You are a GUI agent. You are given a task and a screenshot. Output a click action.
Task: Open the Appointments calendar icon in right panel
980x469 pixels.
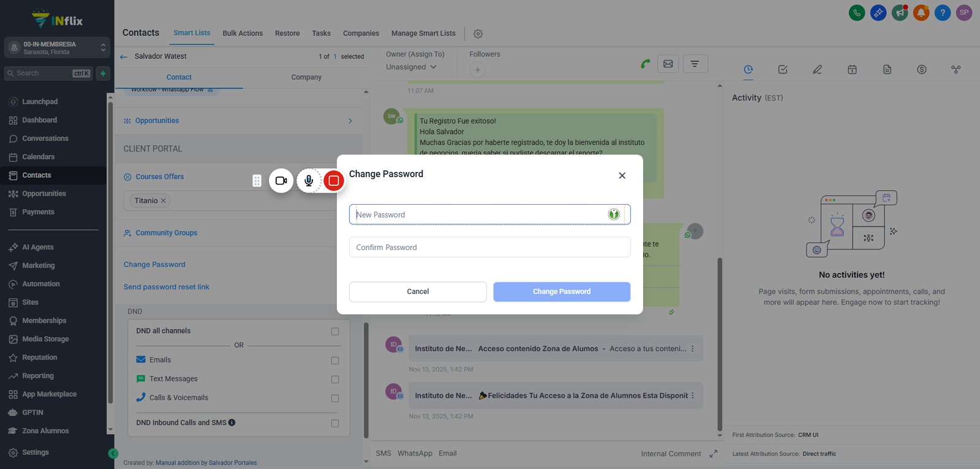pos(852,69)
